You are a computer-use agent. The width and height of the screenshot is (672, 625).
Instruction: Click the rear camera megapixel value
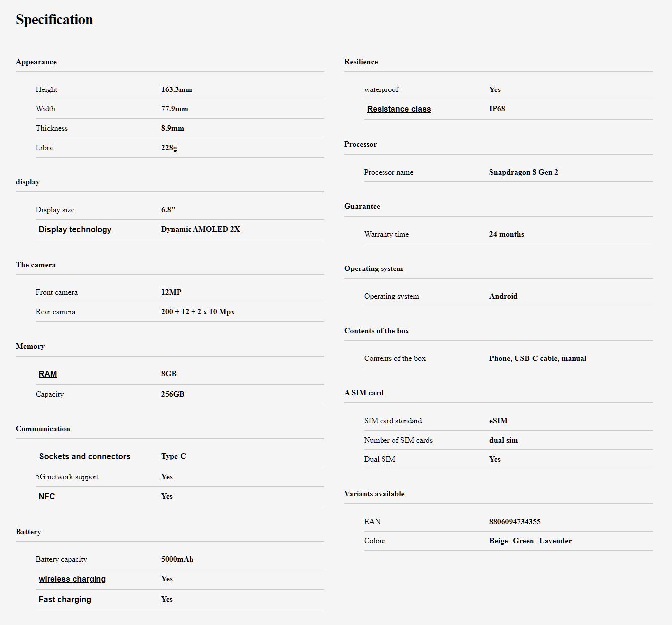pyautogui.click(x=197, y=312)
